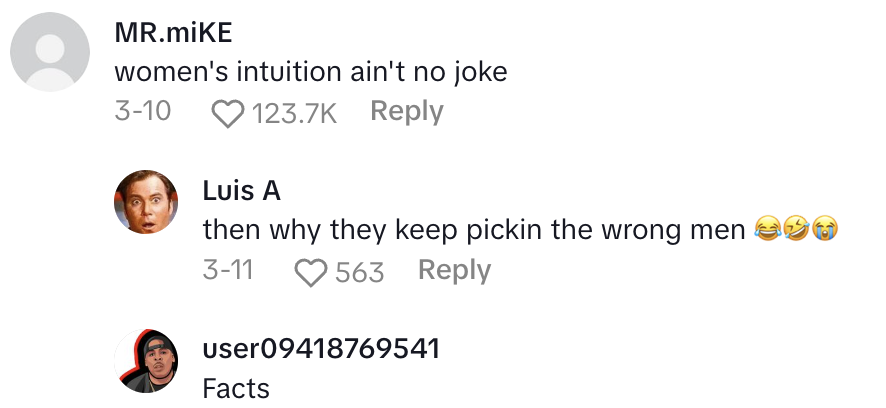The image size is (886, 408).
Task: Tap the heart icon on Luis A's reply
Action: (313, 271)
